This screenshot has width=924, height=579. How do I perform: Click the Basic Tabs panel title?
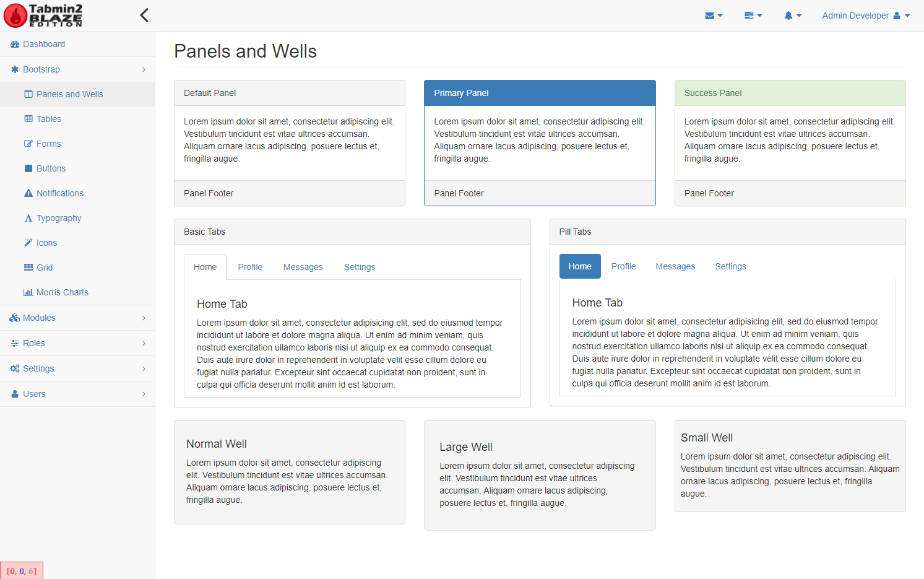coord(204,232)
